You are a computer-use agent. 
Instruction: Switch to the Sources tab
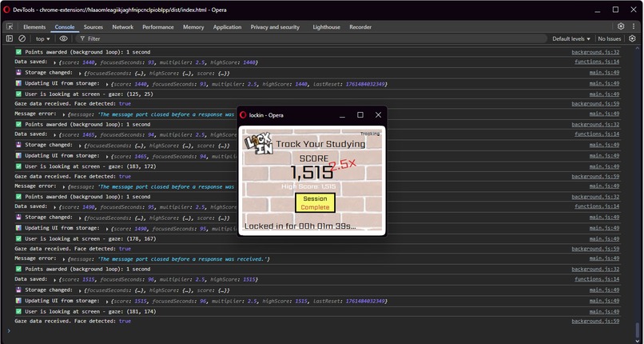(93, 26)
